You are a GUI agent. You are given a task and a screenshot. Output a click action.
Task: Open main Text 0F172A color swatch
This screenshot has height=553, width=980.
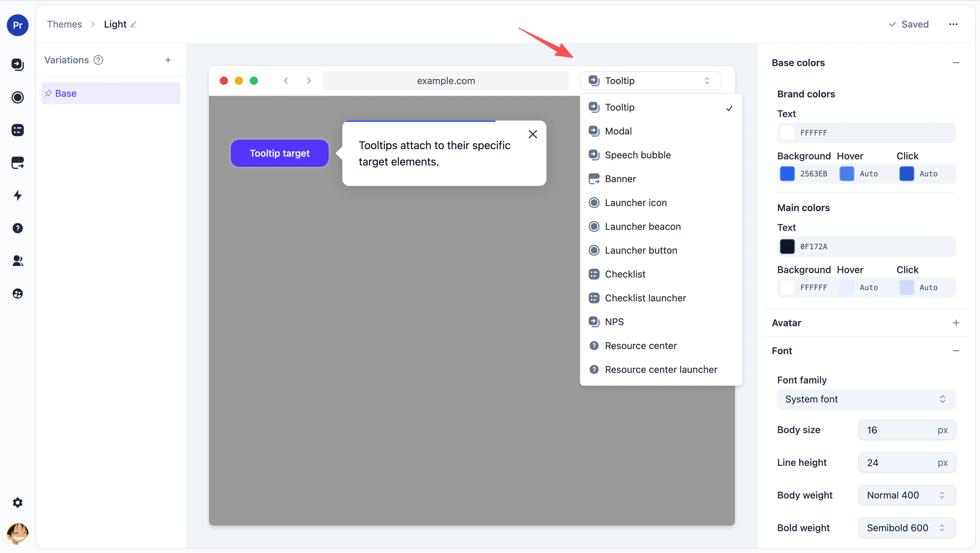click(787, 247)
